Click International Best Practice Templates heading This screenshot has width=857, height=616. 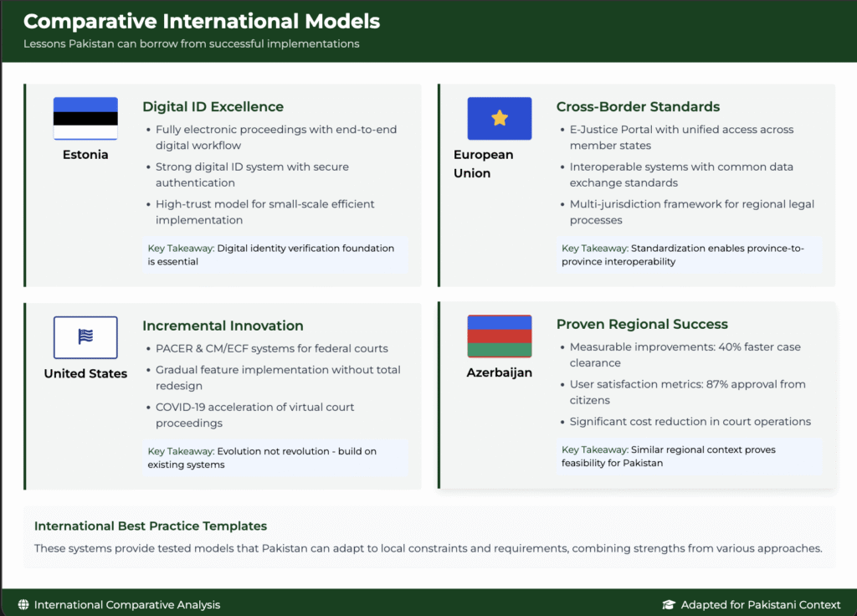[151, 526]
